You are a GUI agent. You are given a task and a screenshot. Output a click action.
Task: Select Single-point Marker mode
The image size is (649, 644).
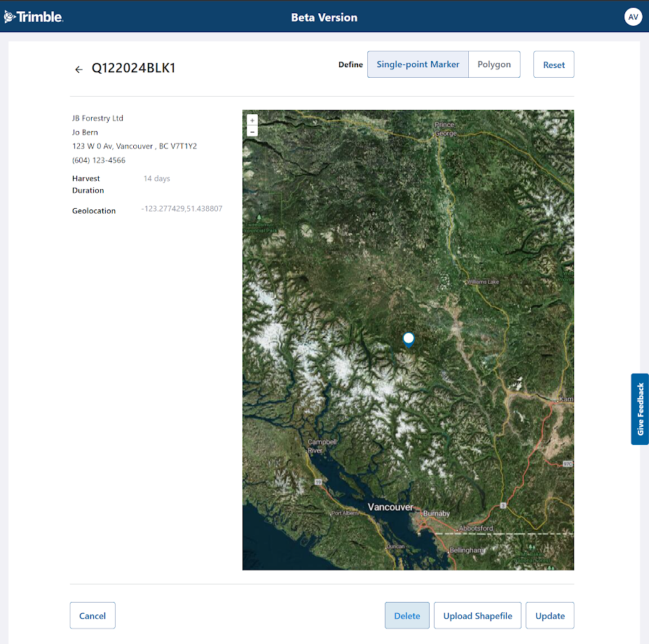point(417,64)
